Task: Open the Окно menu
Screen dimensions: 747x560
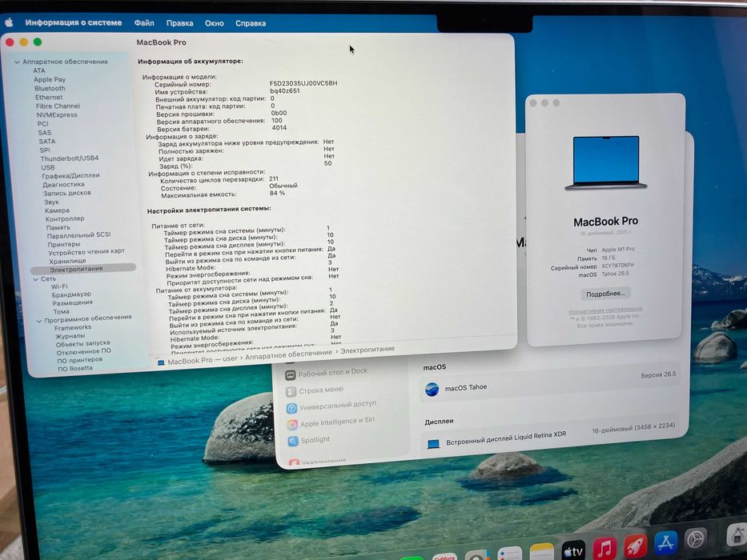Action: coord(215,23)
